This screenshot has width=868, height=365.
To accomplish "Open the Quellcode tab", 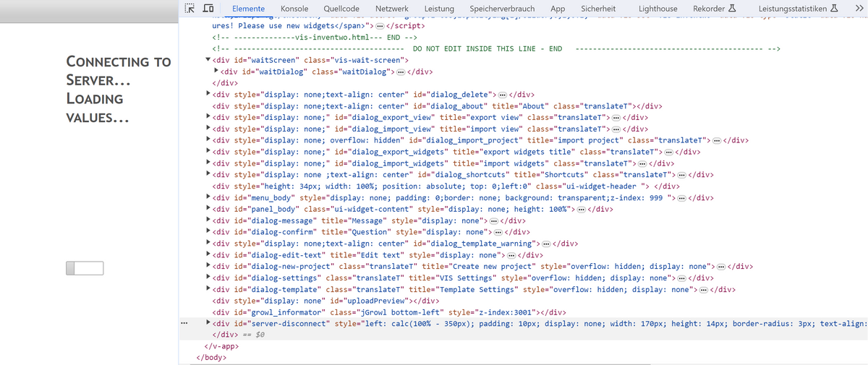I will click(x=341, y=9).
